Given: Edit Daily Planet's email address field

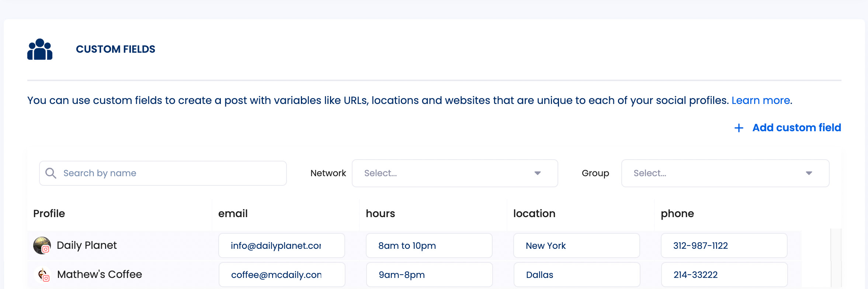Looking at the screenshot, I should tap(281, 245).
